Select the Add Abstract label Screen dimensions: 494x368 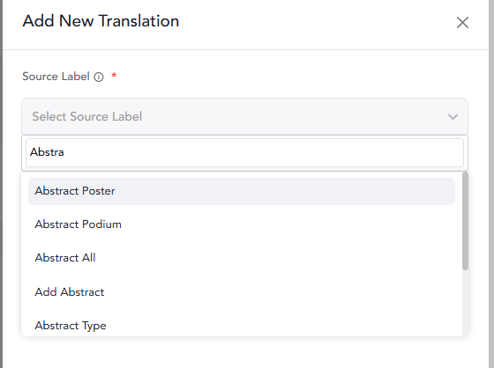[x=241, y=292]
